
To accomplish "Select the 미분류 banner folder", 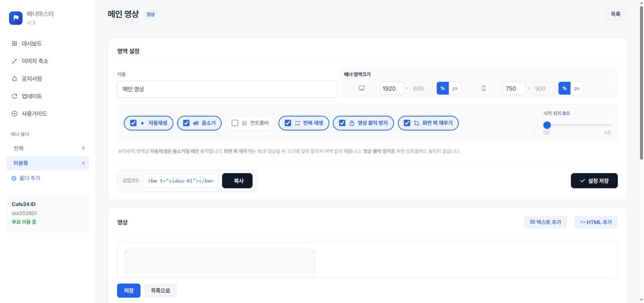I will [48, 163].
